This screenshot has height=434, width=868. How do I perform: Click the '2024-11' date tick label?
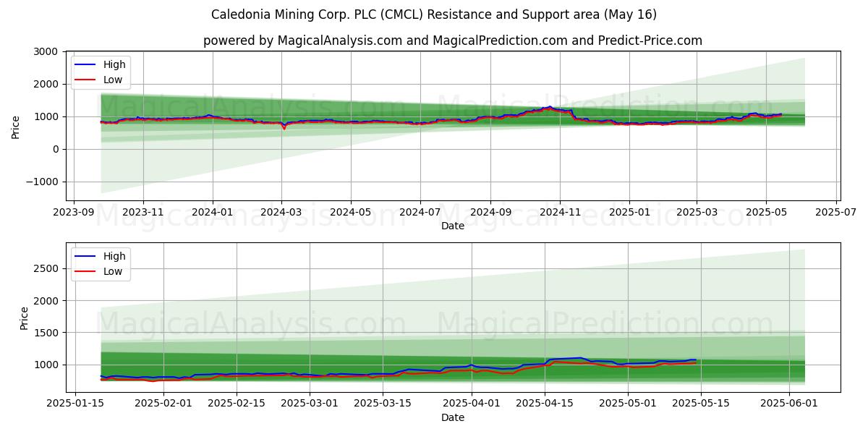click(x=559, y=213)
